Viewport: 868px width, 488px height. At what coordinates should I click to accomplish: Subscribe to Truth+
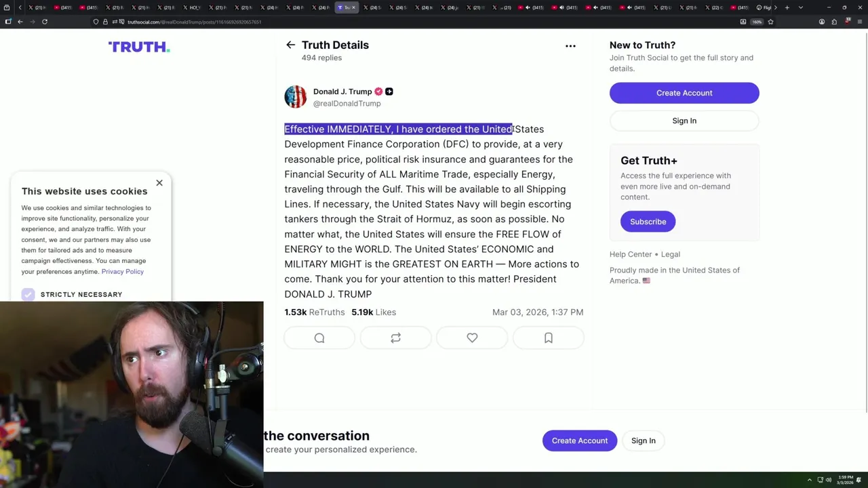648,222
